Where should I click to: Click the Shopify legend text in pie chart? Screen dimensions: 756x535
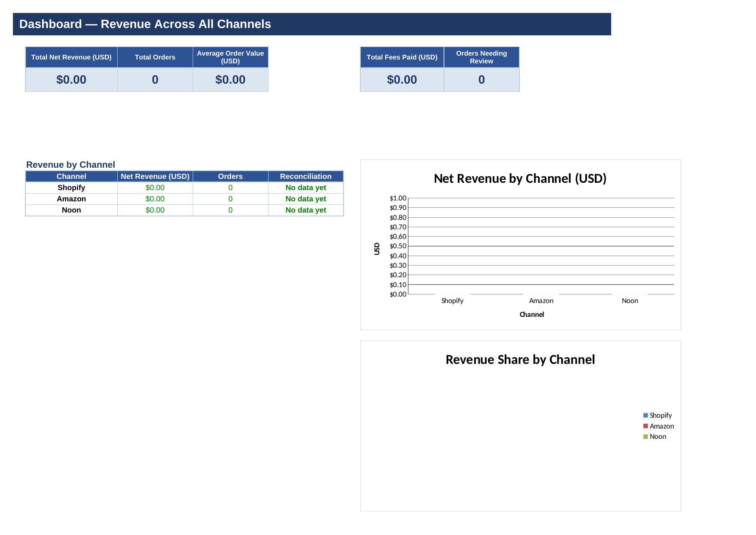(661, 416)
